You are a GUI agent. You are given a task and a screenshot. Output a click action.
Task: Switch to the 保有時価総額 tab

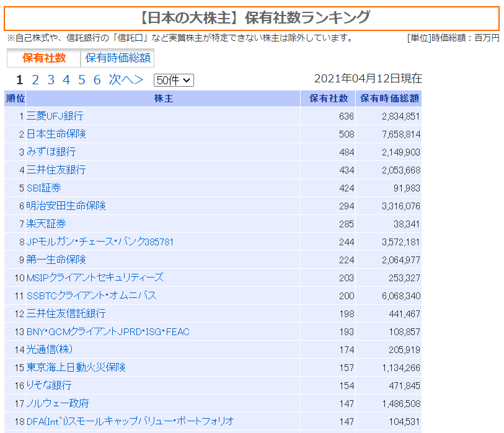pos(118,58)
